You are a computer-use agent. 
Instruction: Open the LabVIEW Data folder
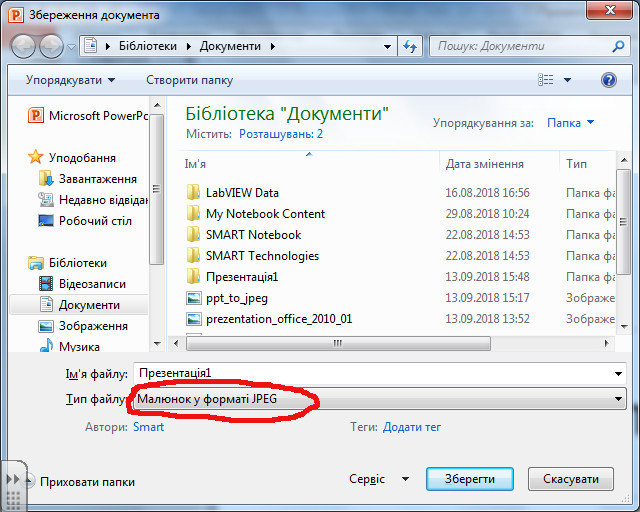pyautogui.click(x=242, y=193)
